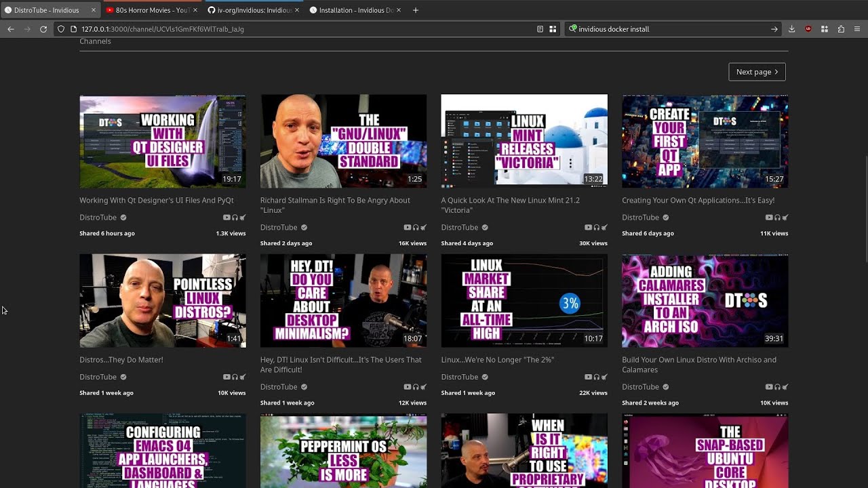The width and height of the screenshot is (868, 488).
Task: Open YouTube icon for Creating Your Own Qt Applications
Action: [769, 218]
